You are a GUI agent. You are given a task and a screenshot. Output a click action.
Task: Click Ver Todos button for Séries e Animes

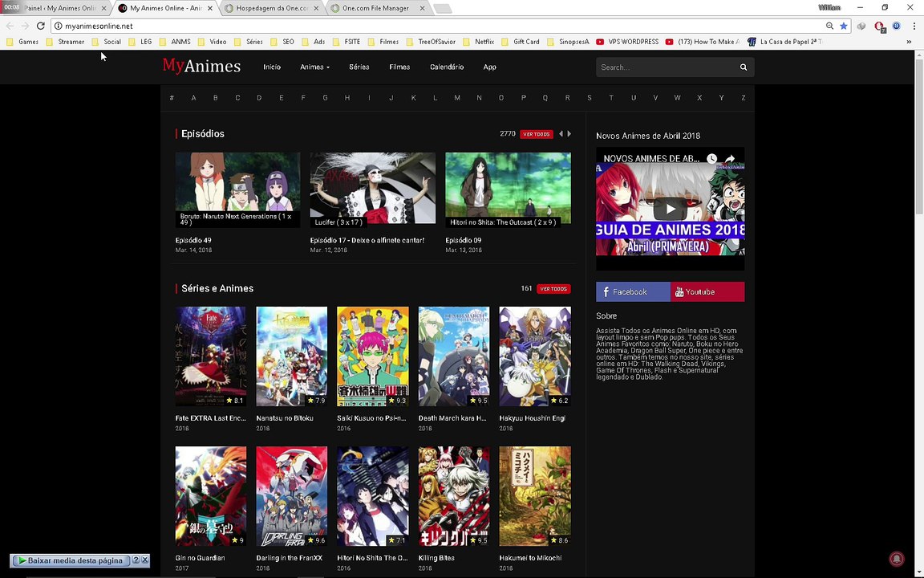(553, 289)
